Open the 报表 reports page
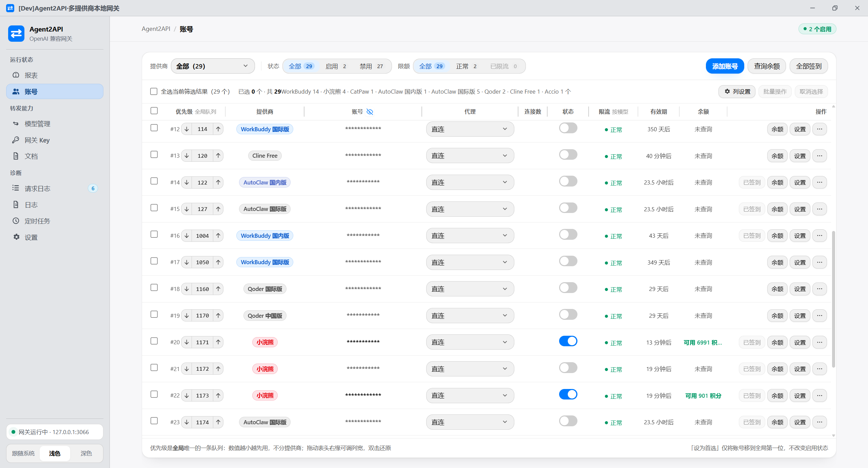Image resolution: width=868 pixels, height=468 pixels. click(x=55, y=75)
